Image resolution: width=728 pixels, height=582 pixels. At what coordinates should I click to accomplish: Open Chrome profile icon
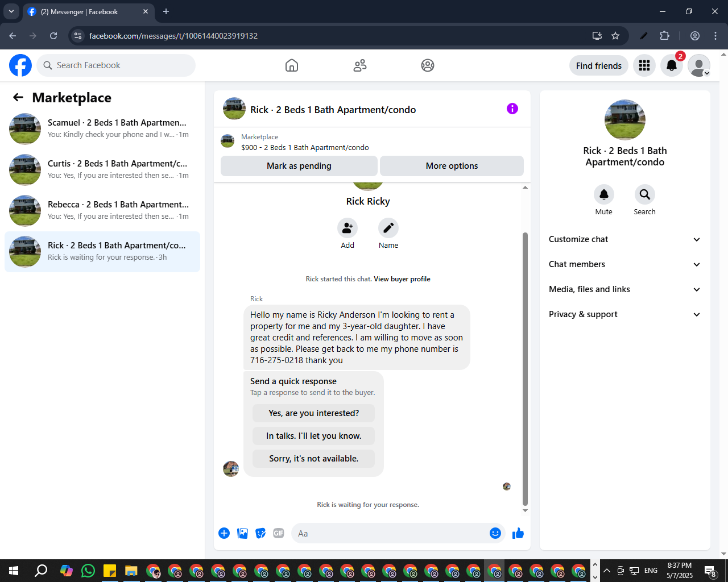coord(695,36)
